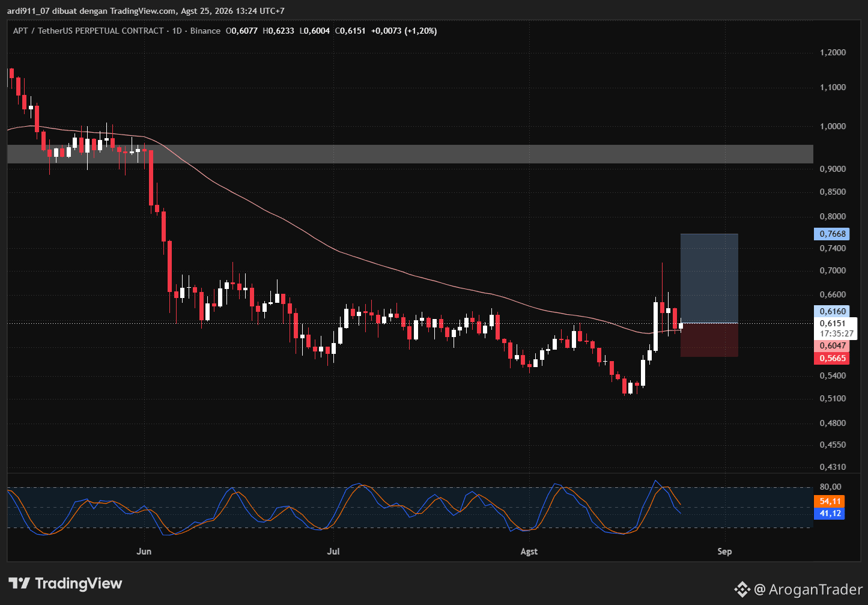Click the header text ardi911_07 dibuat dengan TradingView.com
Viewport: 868px width, 605px height.
[93, 11]
